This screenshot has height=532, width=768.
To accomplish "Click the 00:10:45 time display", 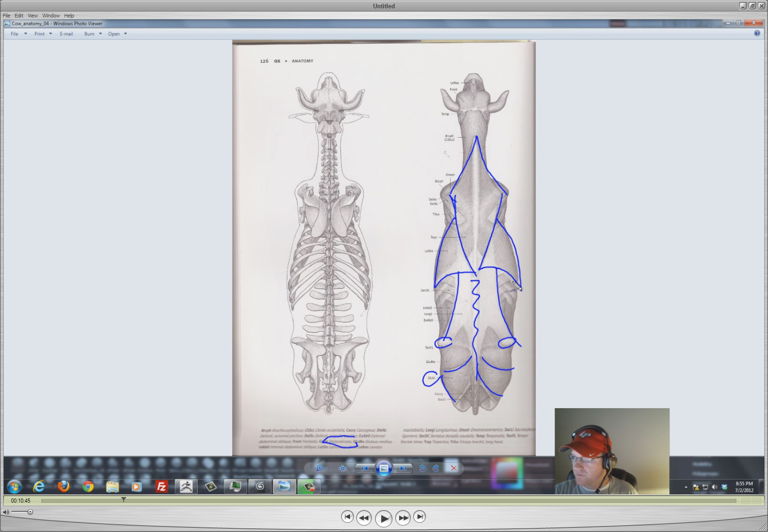I will point(21,501).
